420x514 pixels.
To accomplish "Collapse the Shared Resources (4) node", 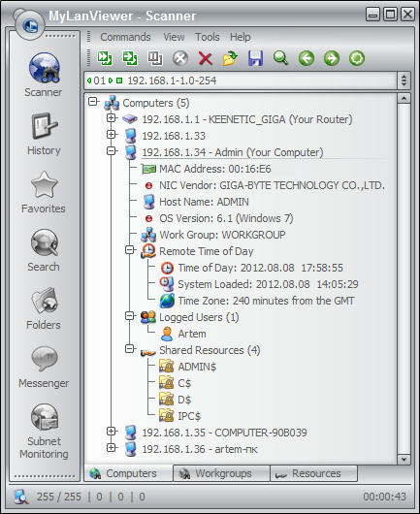I will 130,349.
